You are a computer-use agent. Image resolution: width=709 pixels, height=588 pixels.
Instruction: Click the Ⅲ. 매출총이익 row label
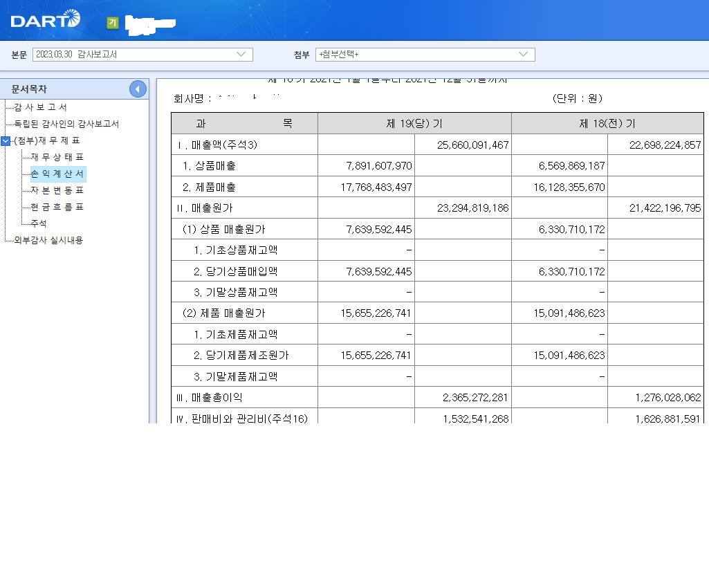point(210,398)
